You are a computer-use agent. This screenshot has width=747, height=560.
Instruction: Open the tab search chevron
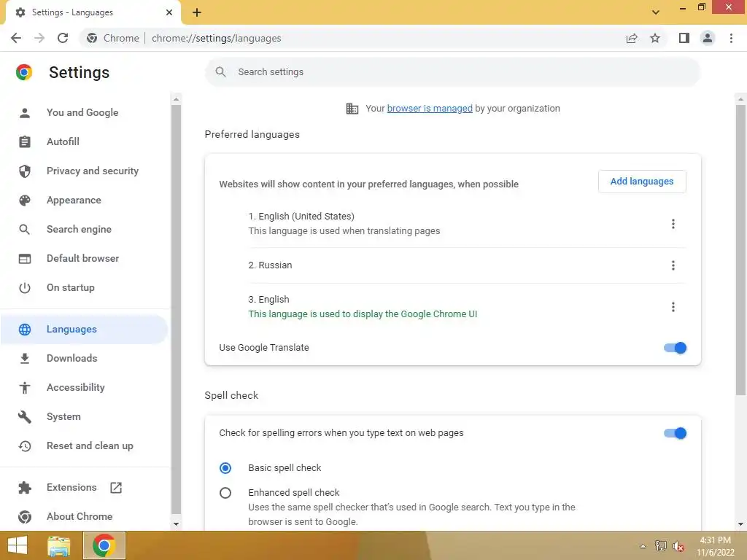tap(656, 12)
